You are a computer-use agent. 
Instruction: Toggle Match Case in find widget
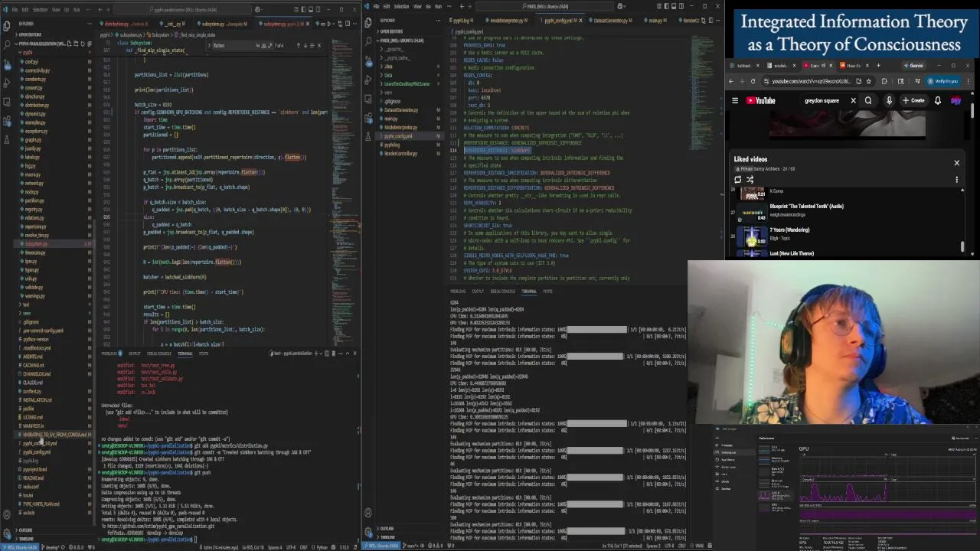click(258, 45)
